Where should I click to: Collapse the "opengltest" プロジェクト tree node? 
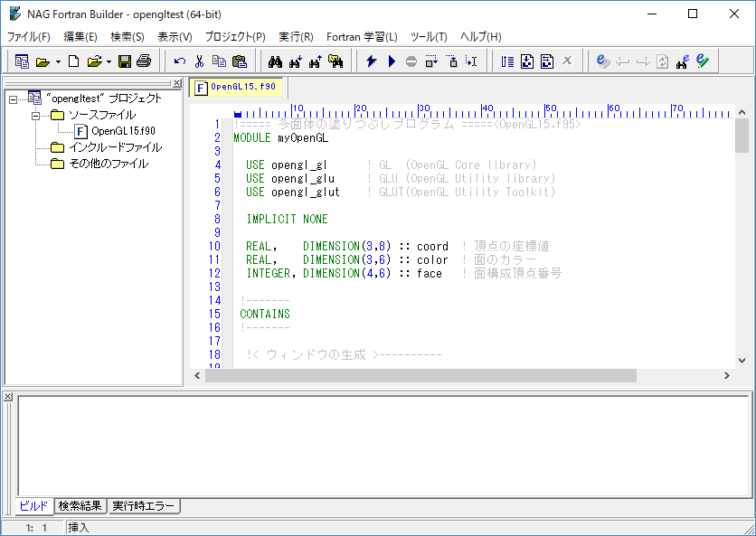tap(13, 99)
